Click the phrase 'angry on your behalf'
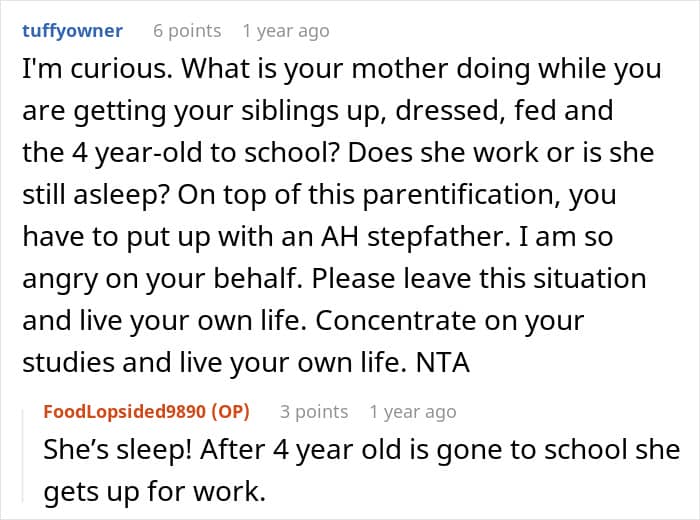Image resolution: width=700 pixels, height=520 pixels. [x=159, y=279]
